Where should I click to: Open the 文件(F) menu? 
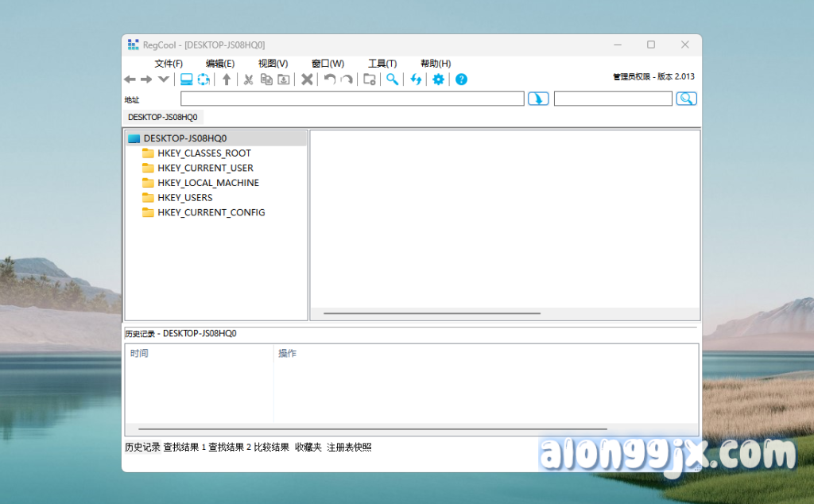169,64
